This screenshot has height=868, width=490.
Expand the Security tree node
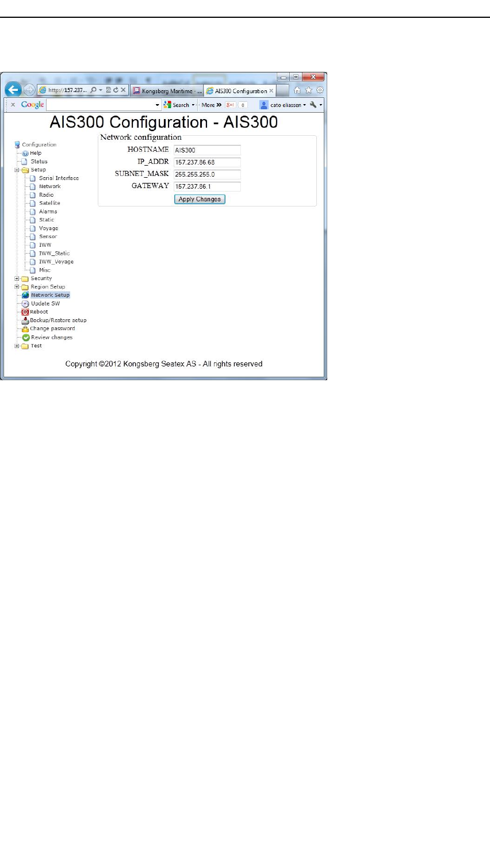[17, 278]
